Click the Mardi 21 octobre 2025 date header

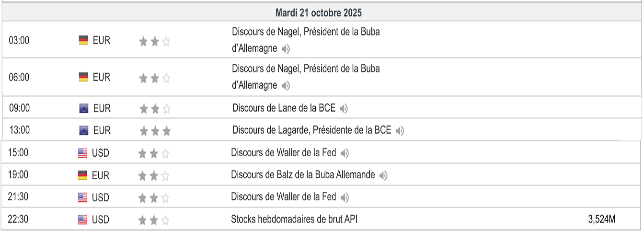click(319, 12)
